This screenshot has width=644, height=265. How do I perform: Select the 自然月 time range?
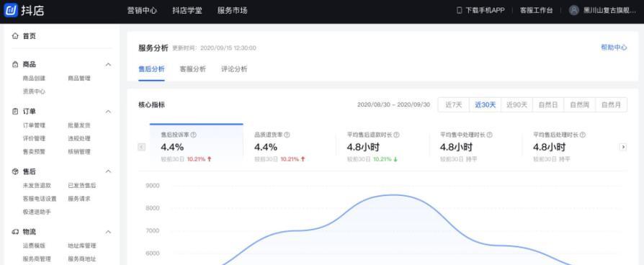point(611,104)
